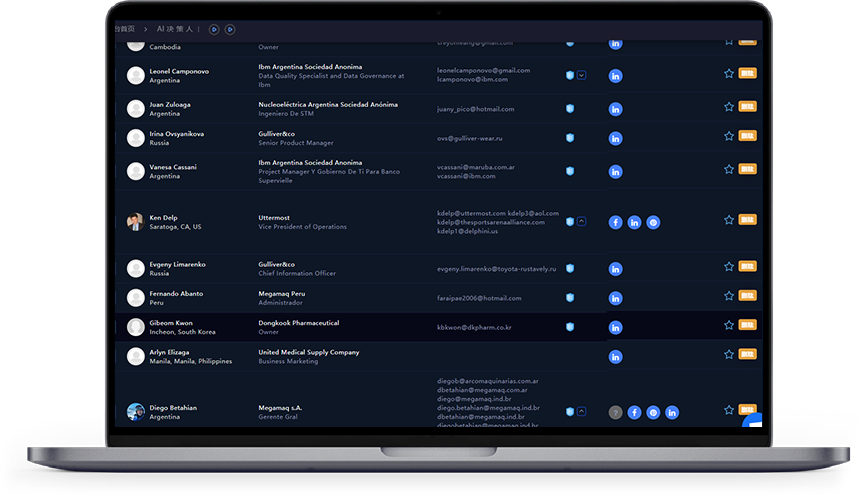Click the shield icon in Leonel Camponovo's row

coord(570,75)
